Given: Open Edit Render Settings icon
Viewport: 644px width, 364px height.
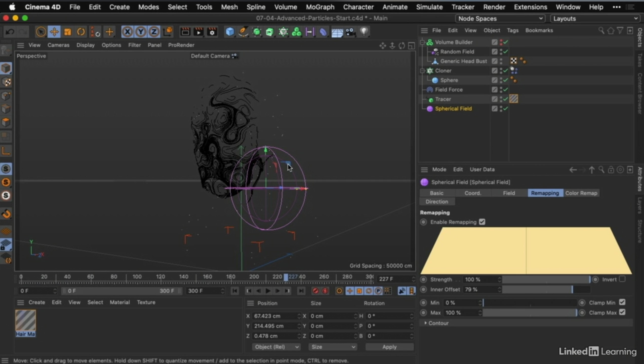Looking at the screenshot, I should tap(212, 32).
